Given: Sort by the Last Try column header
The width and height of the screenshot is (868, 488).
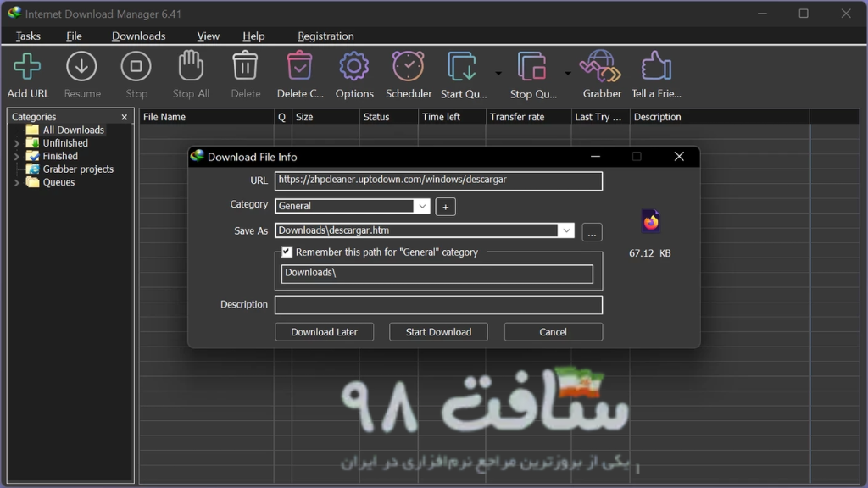Looking at the screenshot, I should tap(601, 117).
